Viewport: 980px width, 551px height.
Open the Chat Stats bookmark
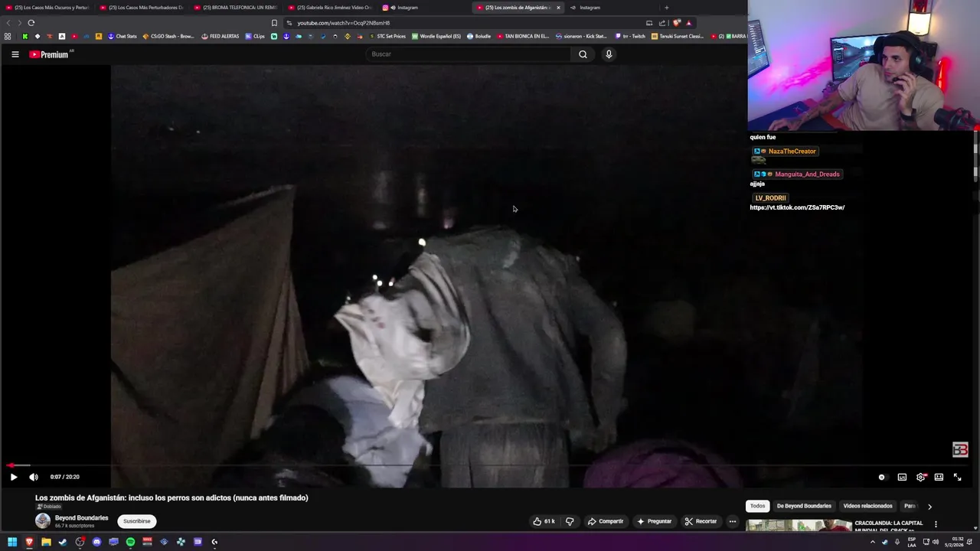[122, 36]
